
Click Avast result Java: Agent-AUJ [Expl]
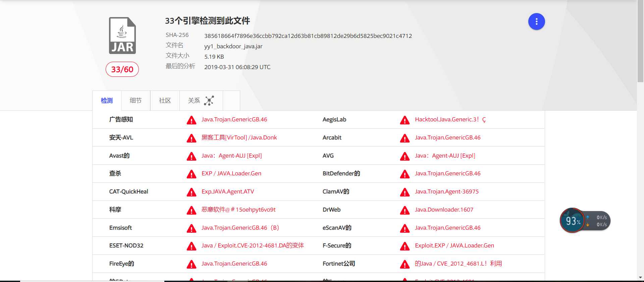point(232,156)
